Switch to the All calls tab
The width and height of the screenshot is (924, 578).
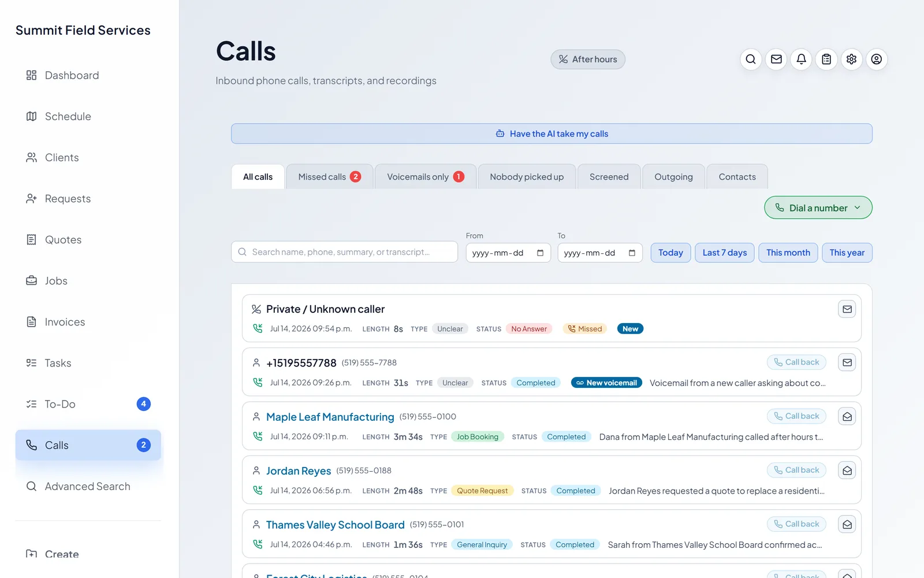coord(258,177)
